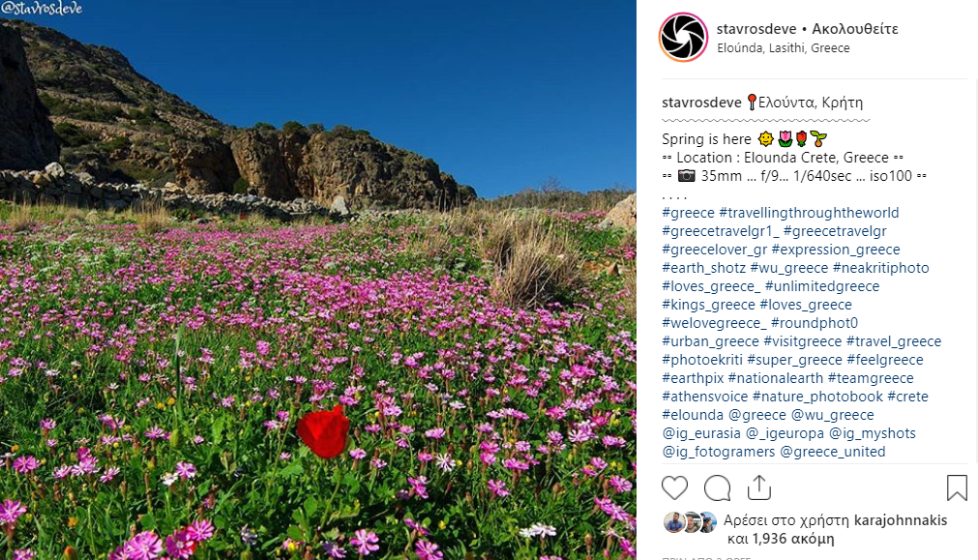This screenshot has height=560, width=978.
Task: Click the red poppy in the photo
Action: [x=323, y=431]
